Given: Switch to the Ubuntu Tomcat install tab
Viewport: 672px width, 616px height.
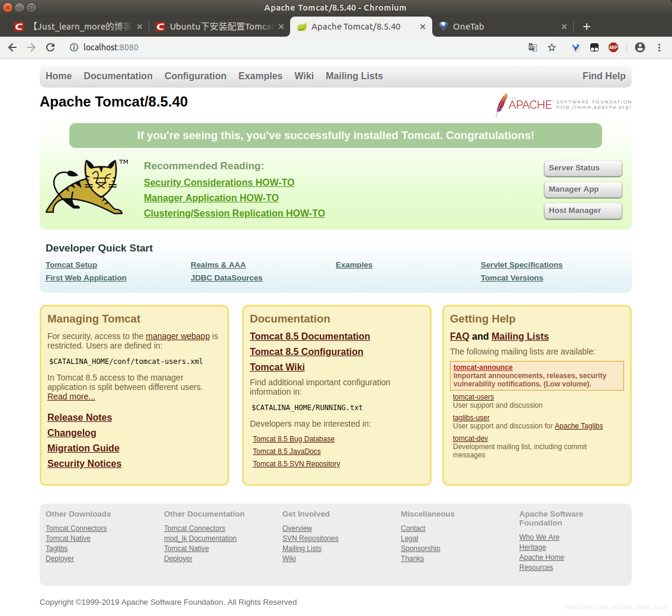Looking at the screenshot, I should click(218, 27).
